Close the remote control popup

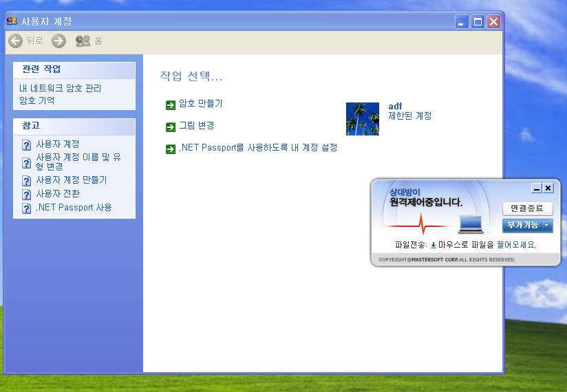[x=548, y=188]
